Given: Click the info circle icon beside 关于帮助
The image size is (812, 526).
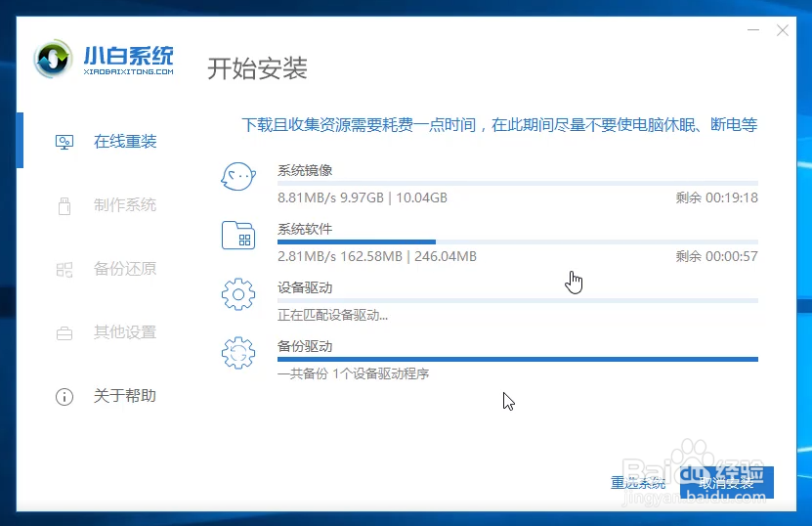Looking at the screenshot, I should [64, 397].
